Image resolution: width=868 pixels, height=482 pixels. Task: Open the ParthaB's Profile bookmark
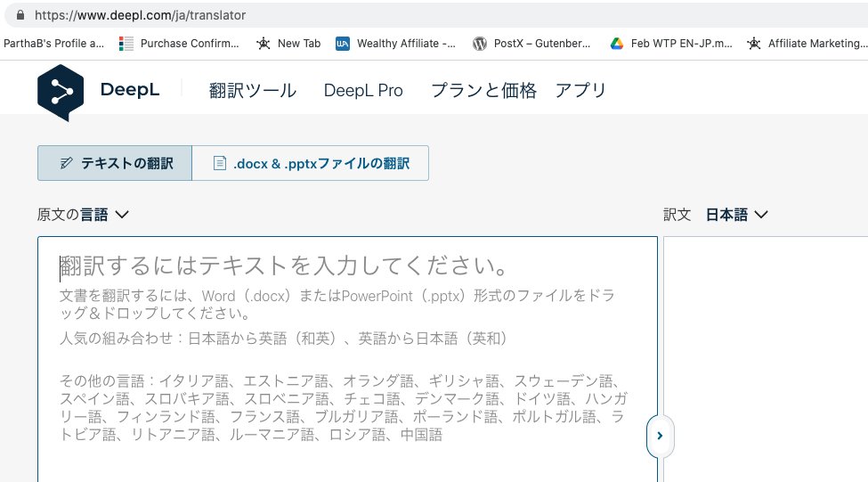(x=53, y=44)
